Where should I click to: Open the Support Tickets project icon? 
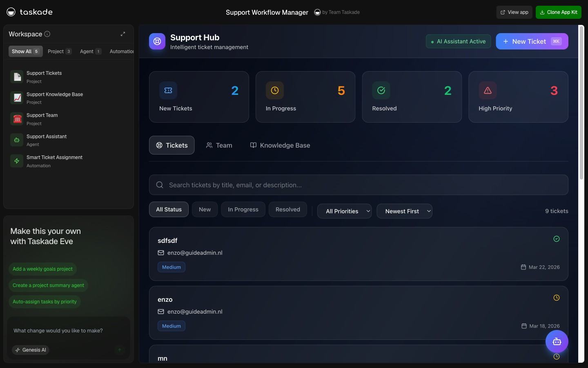coord(17,77)
